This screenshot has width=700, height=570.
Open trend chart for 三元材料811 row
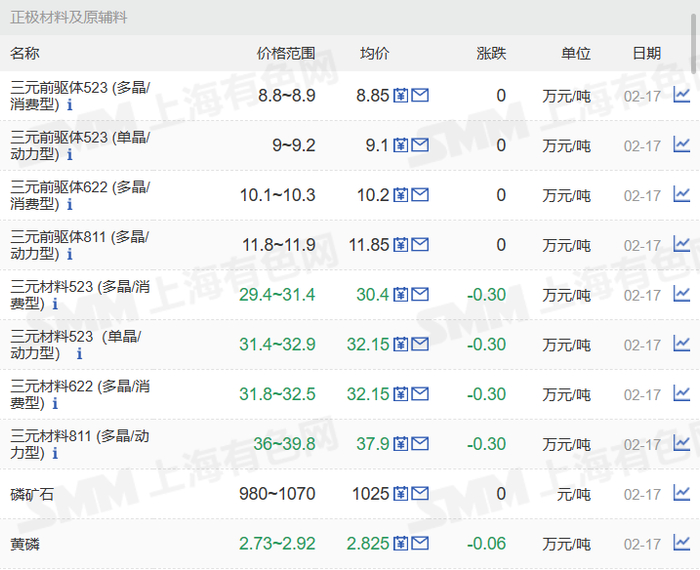click(682, 444)
